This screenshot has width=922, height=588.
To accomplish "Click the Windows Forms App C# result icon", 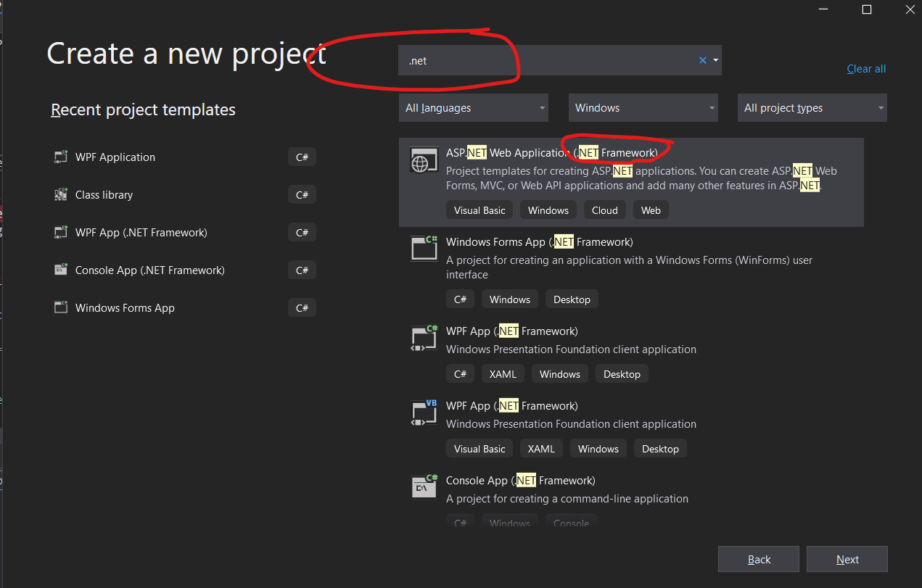I will (424, 248).
